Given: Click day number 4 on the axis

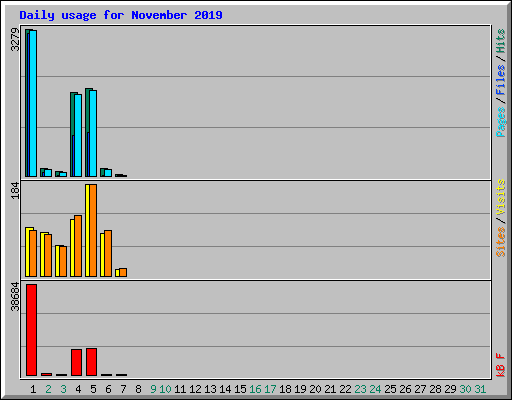Looking at the screenshot, I should (x=78, y=389).
